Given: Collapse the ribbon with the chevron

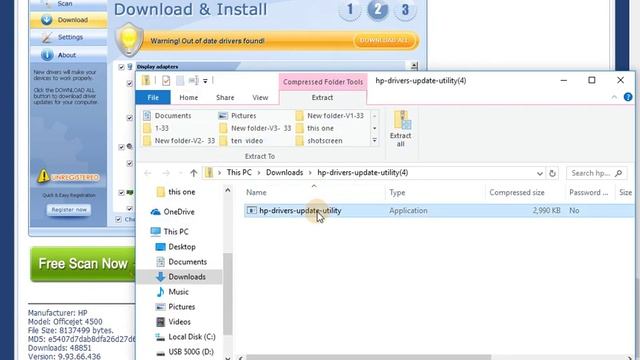Looking at the screenshot, I should pos(614,97).
